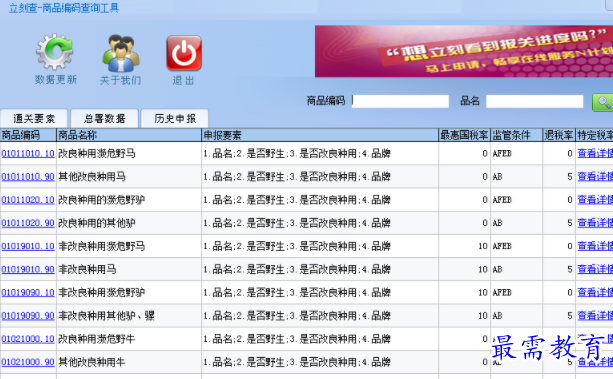Open 查看详情 link for 非改良种用濒危野驴
Screen dimensions: 613x379
pos(595,293)
